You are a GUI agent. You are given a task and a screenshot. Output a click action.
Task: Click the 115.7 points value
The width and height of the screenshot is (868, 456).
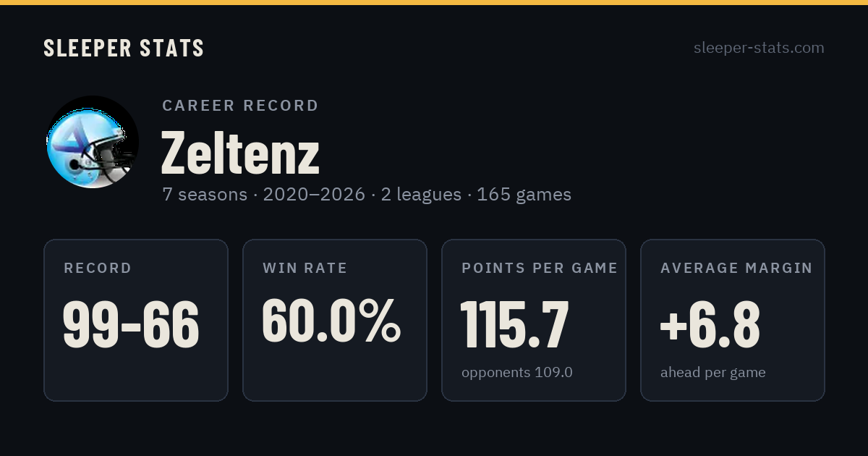coord(515,324)
